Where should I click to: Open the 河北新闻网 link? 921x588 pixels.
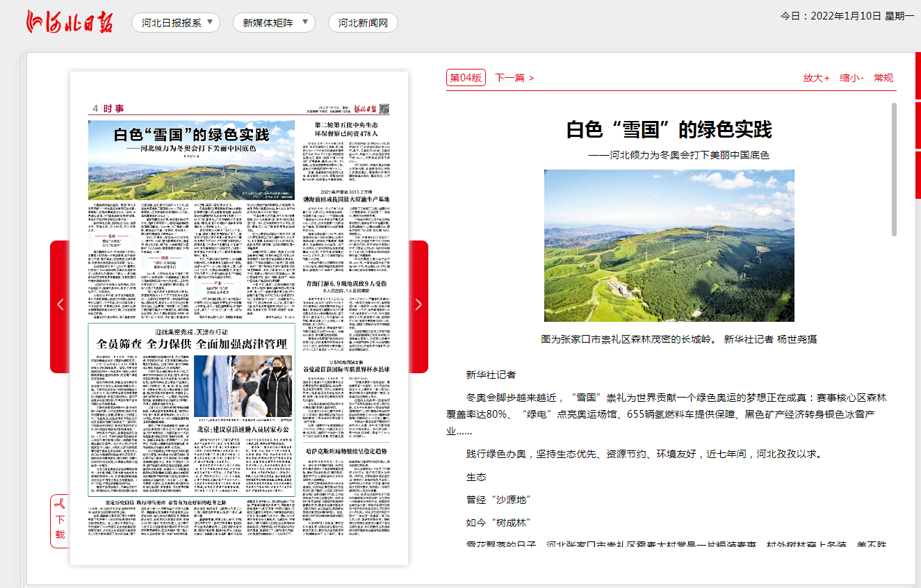tap(363, 23)
